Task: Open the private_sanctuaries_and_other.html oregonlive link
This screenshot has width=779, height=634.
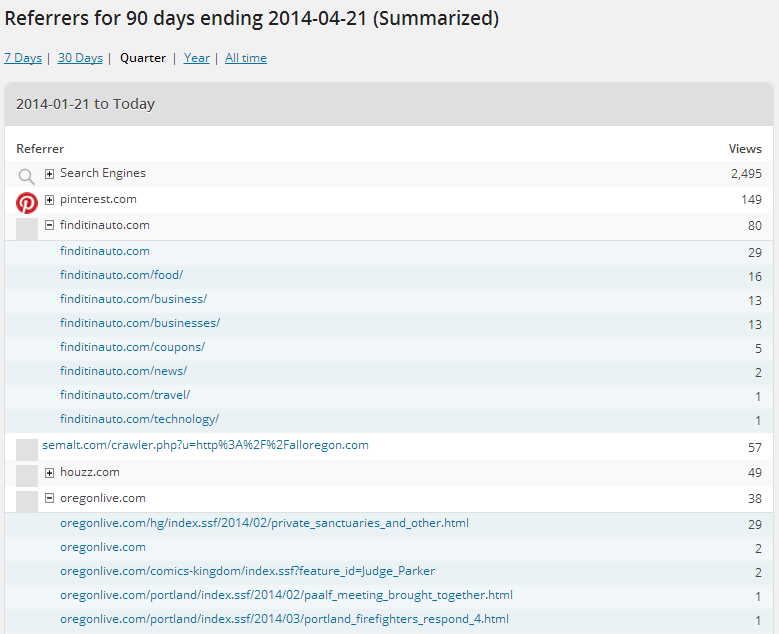Action: [x=264, y=523]
